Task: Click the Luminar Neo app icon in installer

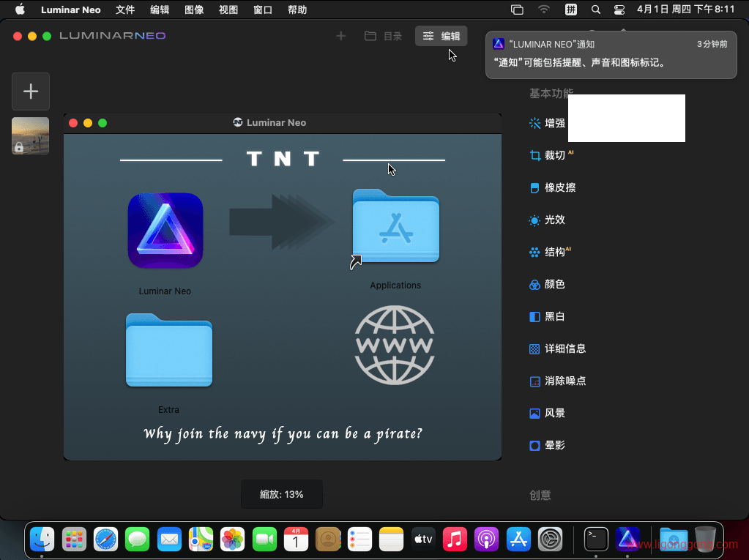Action: coord(165,231)
